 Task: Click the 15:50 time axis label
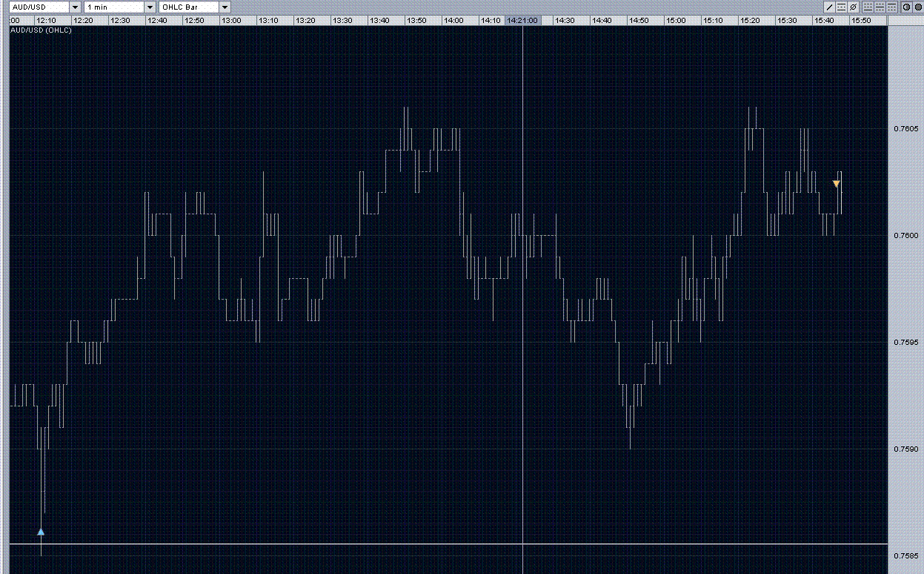[861, 21]
